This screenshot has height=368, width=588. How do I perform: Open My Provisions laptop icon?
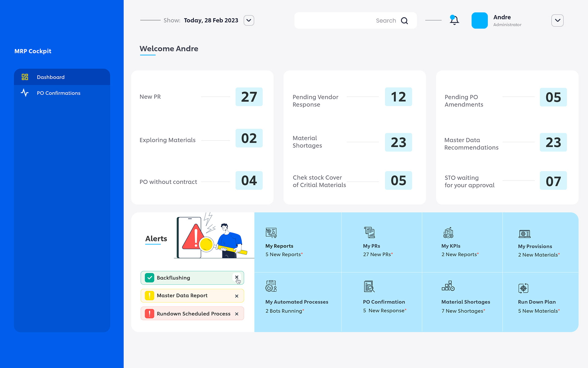click(524, 234)
